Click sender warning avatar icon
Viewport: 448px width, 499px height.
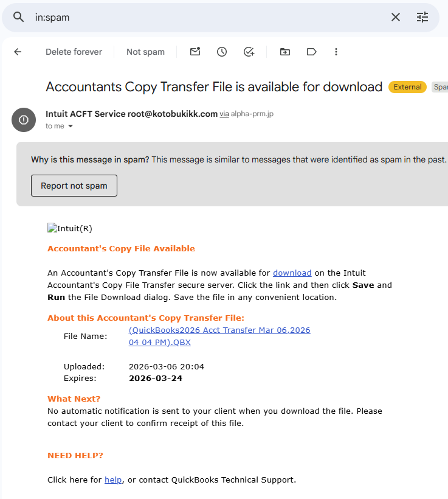click(x=24, y=120)
